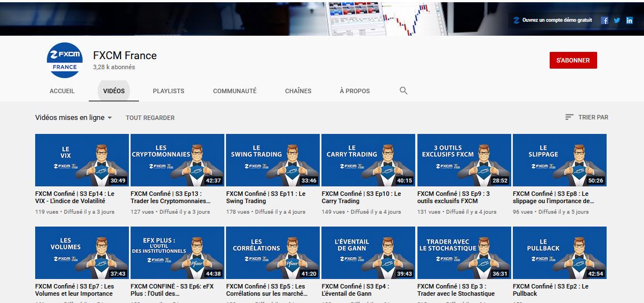The width and height of the screenshot is (644, 303).
Task: Subscribe with the S'ABONNER button
Action: coord(573,60)
